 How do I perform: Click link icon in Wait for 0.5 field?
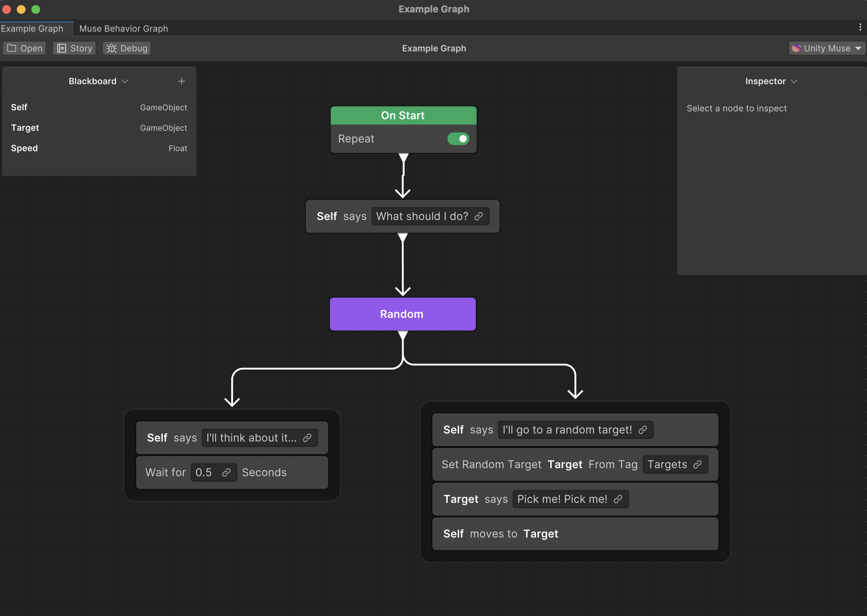[x=227, y=472]
